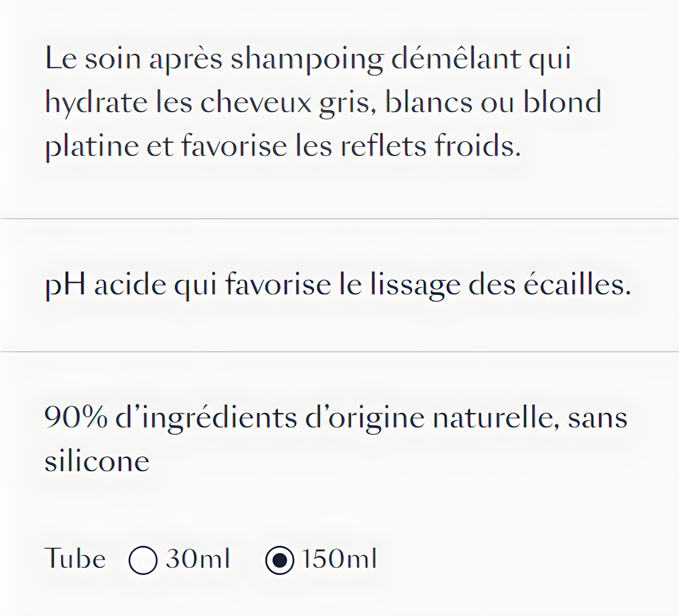Click the "150ml" size label text

[x=339, y=558]
